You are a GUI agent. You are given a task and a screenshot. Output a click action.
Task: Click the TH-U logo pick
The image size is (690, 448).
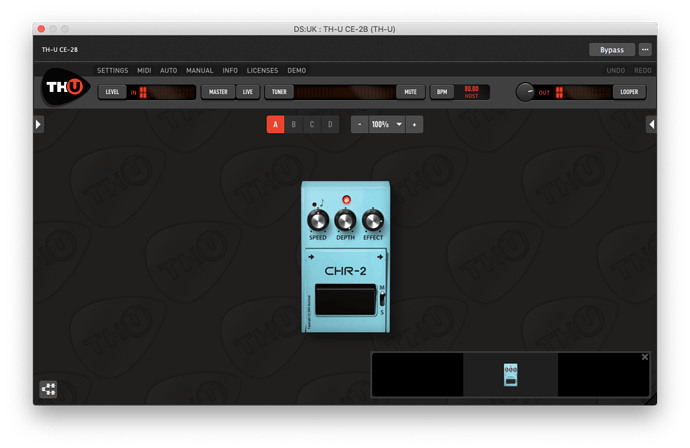[x=65, y=87]
